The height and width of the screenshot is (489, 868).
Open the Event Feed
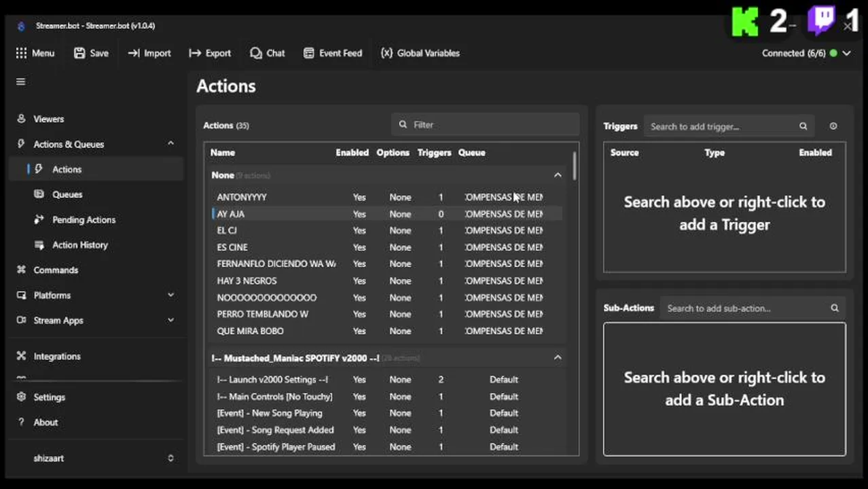333,53
